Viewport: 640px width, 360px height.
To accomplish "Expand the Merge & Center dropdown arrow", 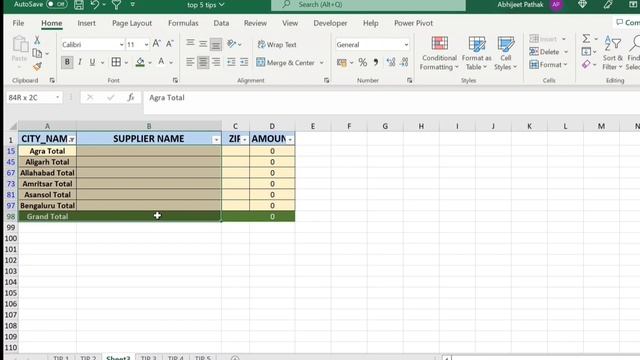I will tap(322, 62).
